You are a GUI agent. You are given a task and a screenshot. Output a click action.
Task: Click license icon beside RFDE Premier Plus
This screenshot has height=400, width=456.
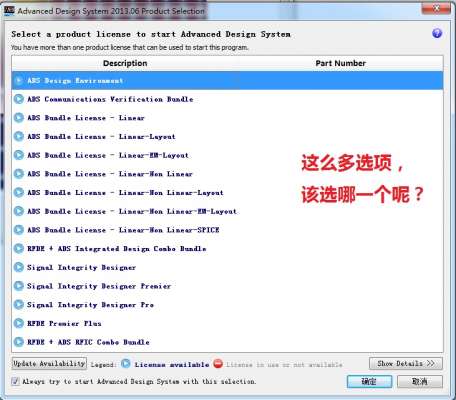[x=19, y=323]
